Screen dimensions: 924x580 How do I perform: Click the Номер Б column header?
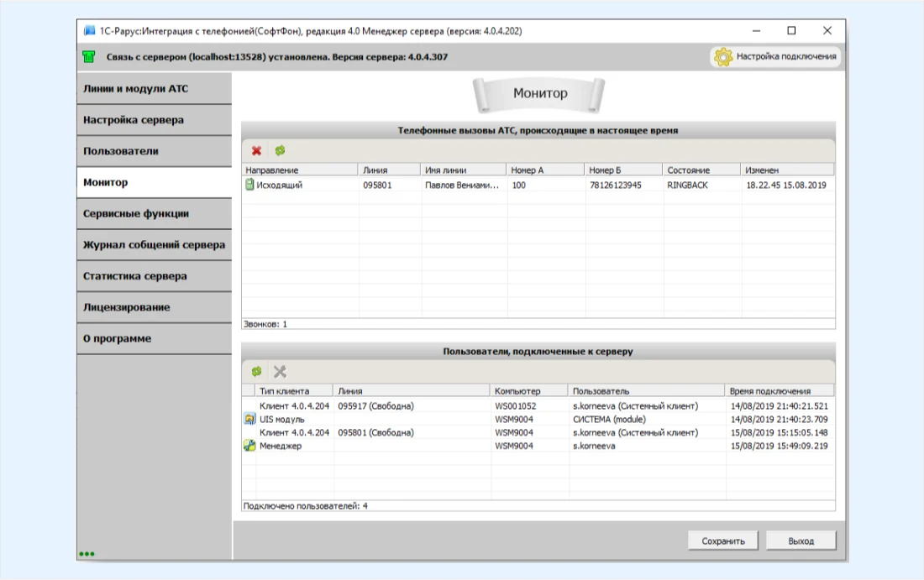[623, 170]
